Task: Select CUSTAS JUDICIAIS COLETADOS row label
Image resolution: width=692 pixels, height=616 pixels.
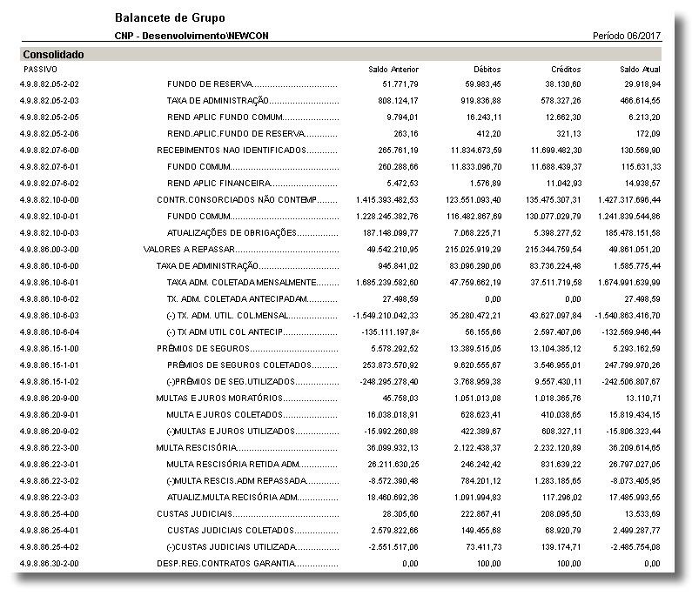Action: point(231,531)
